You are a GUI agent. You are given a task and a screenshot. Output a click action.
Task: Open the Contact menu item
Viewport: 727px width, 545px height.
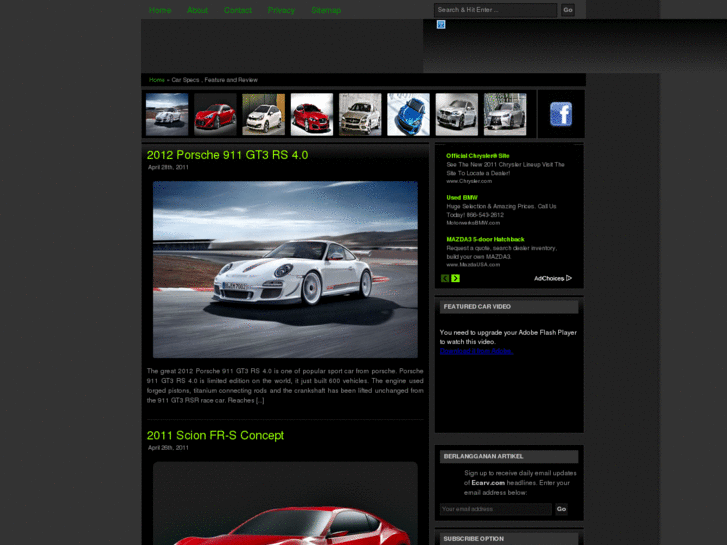point(238,10)
